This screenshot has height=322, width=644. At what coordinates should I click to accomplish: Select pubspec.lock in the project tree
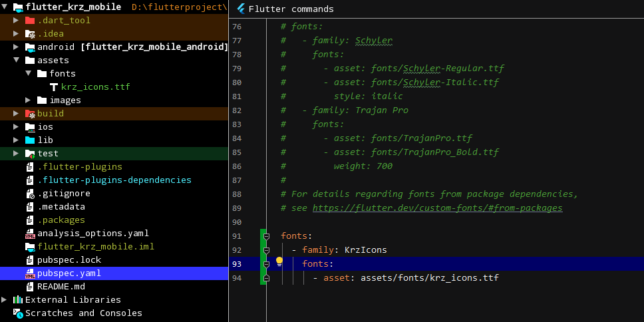[x=69, y=260]
